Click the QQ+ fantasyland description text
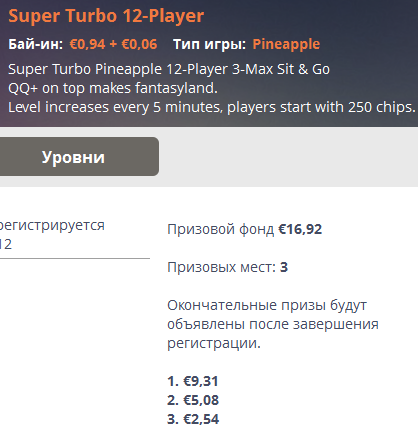Screen dimensions: 418x439 (x=113, y=88)
